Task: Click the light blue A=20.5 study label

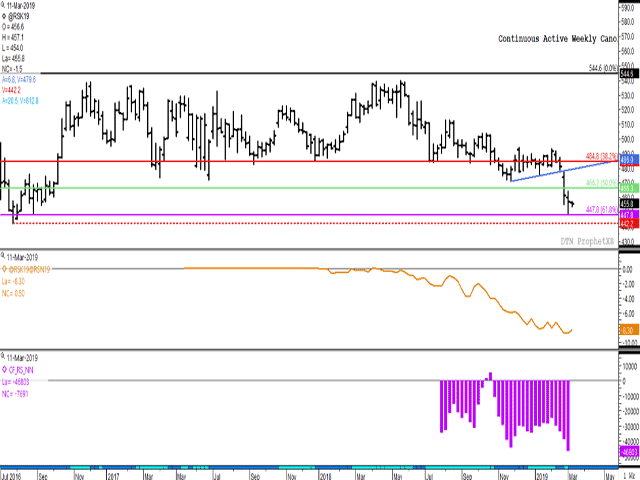Action: tap(20, 101)
